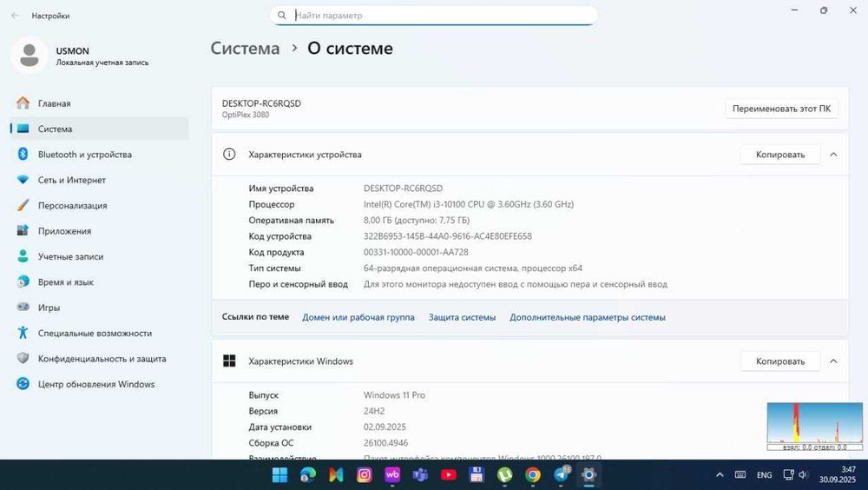Click the search magnifier icon
This screenshot has width=868, height=490.
(x=282, y=16)
